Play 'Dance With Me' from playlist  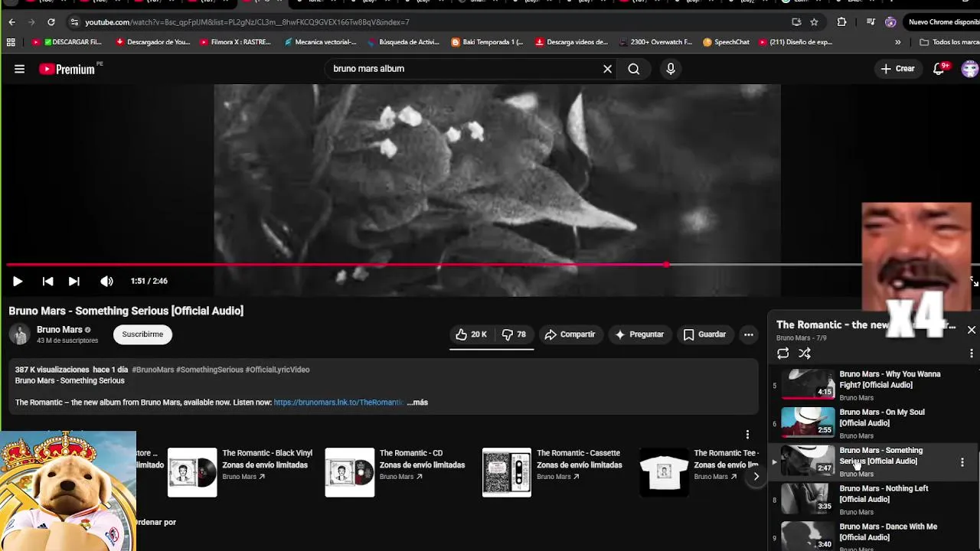[873, 536]
